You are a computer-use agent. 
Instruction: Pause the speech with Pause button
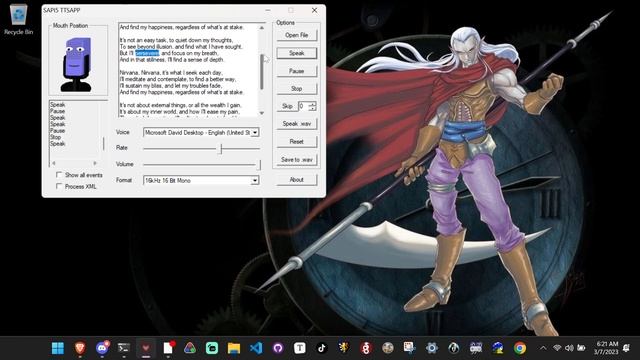(x=297, y=71)
